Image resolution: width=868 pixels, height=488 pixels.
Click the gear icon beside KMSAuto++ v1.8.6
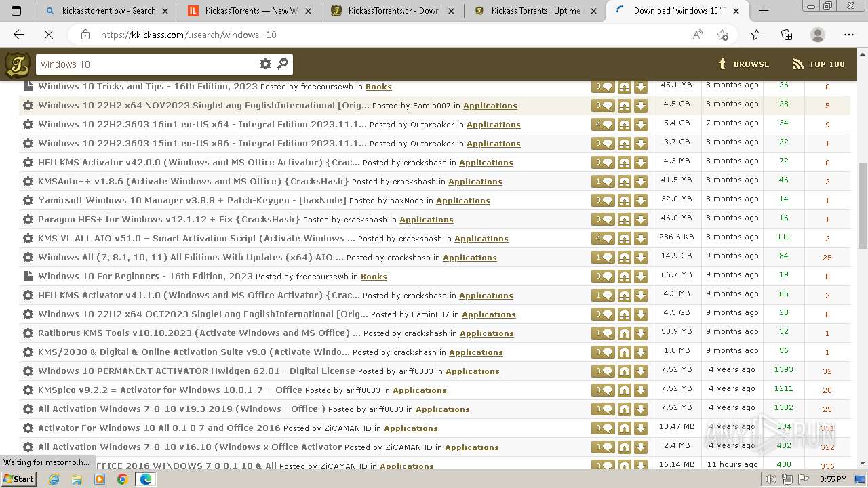pyautogui.click(x=28, y=182)
